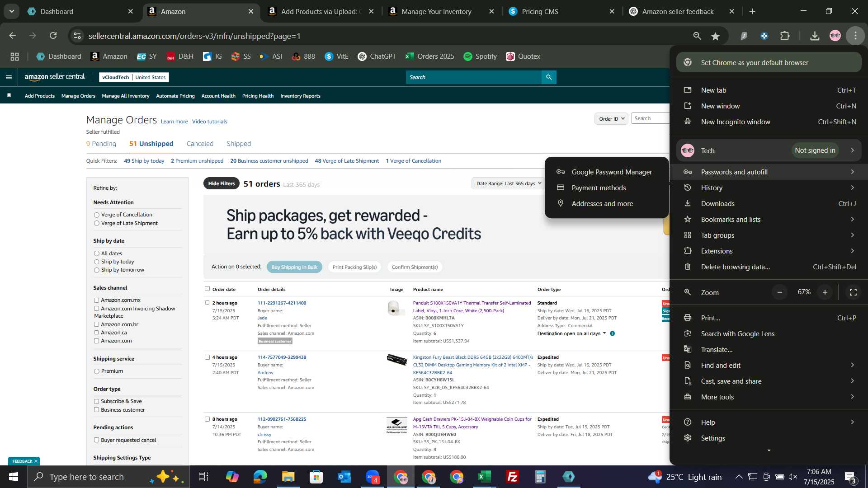Select Verge of Late Shipment radio filter
Image resolution: width=868 pixels, height=488 pixels.
pos(96,223)
